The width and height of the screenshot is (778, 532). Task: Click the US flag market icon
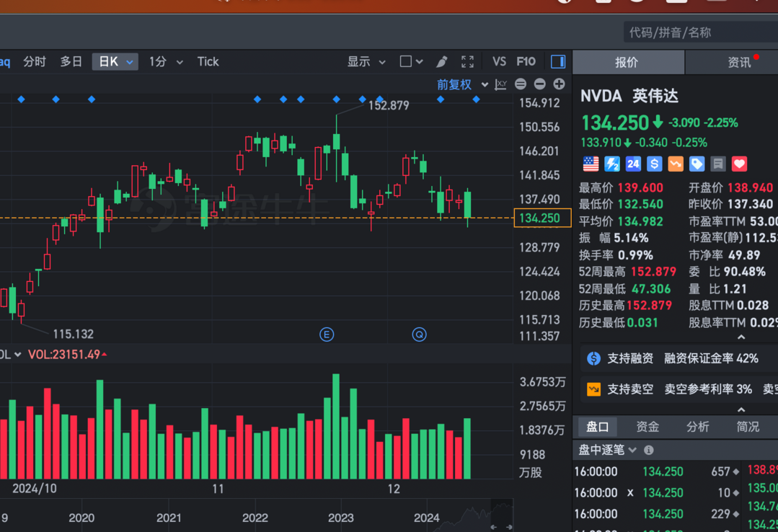[591, 164]
